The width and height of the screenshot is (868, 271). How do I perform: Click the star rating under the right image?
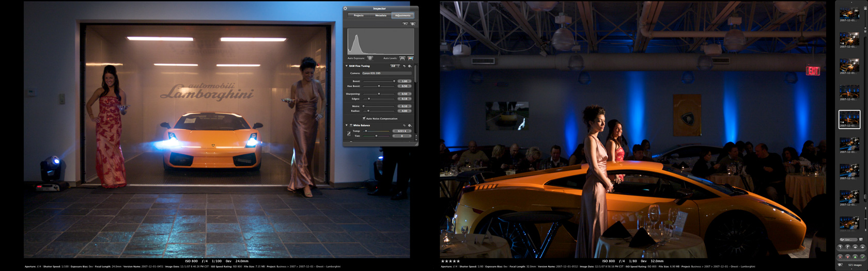click(451, 261)
